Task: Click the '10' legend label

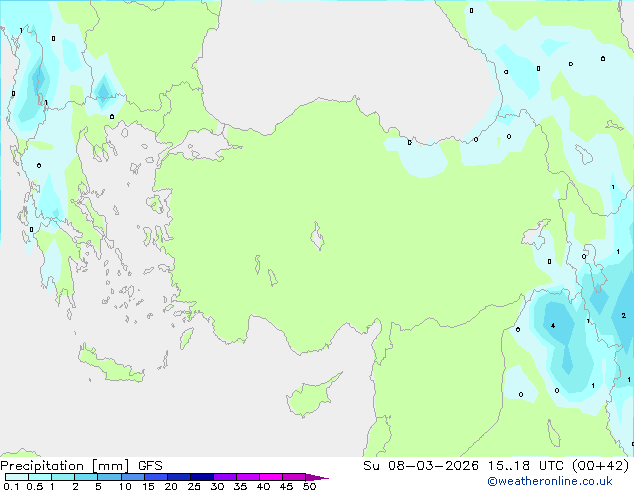Action: (125, 486)
